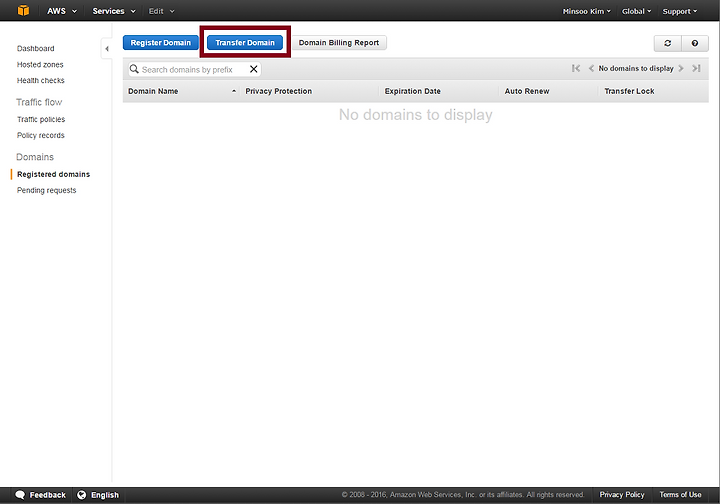Click the Search domains by prefix field
Viewport: 720px width, 504px height.
click(x=194, y=69)
